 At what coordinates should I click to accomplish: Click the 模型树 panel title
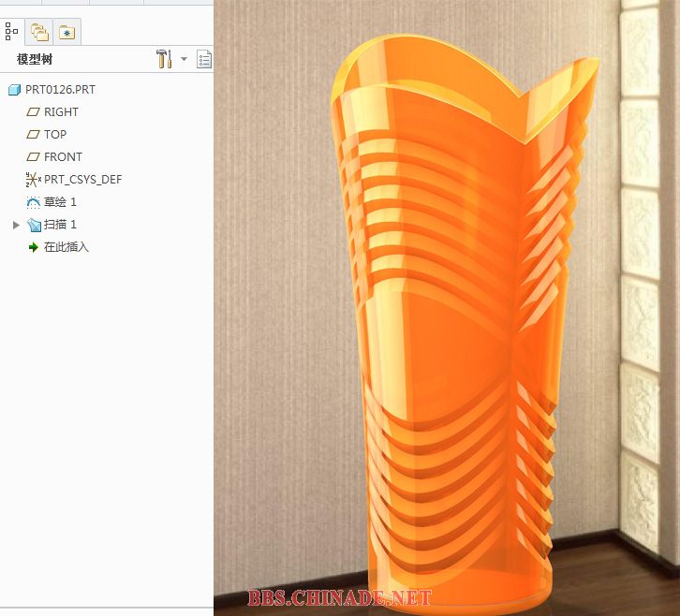[35, 59]
